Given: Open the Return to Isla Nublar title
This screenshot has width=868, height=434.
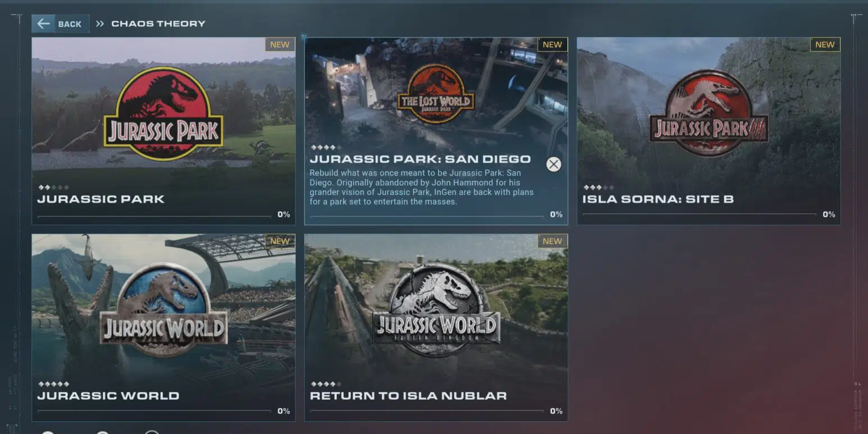Looking at the screenshot, I should tap(408, 396).
